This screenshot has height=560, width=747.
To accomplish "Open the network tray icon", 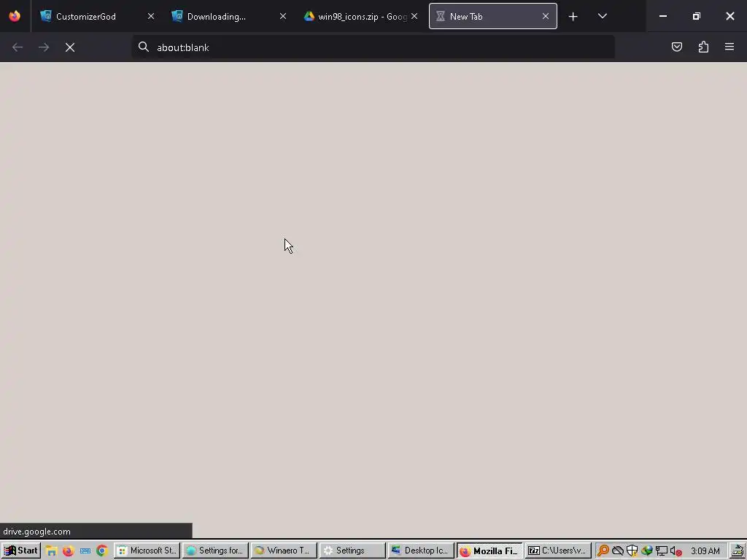I will pyautogui.click(x=661, y=551).
